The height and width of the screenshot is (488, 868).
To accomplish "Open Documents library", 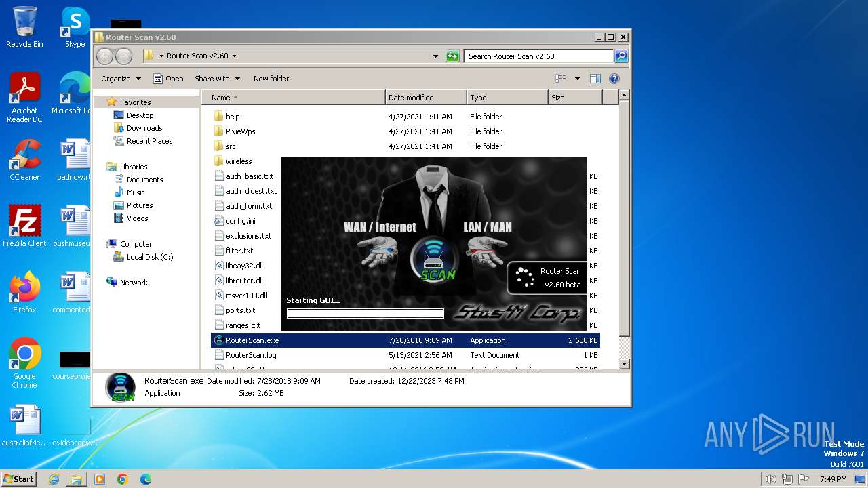I will 138,180.
